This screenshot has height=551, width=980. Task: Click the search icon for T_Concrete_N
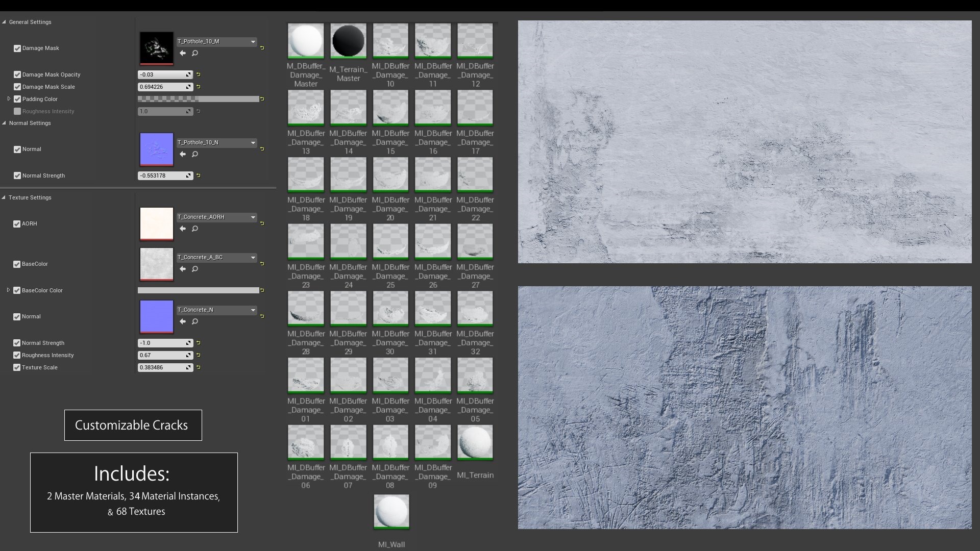click(x=194, y=321)
